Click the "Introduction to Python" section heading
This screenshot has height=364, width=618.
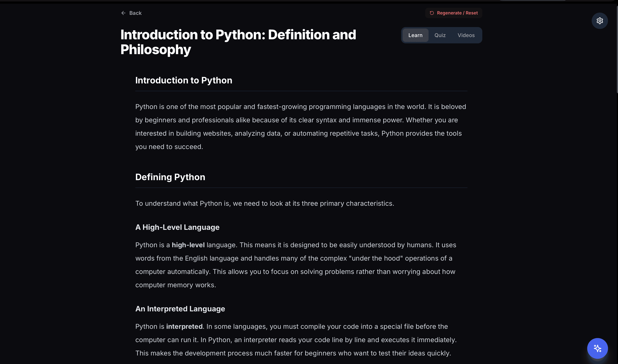pos(184,80)
